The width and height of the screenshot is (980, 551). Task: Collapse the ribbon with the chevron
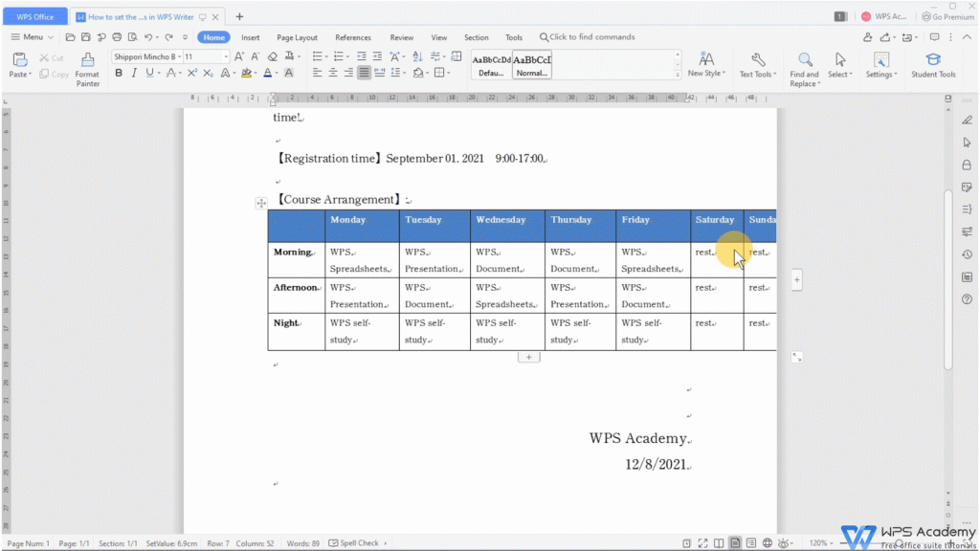point(967,37)
